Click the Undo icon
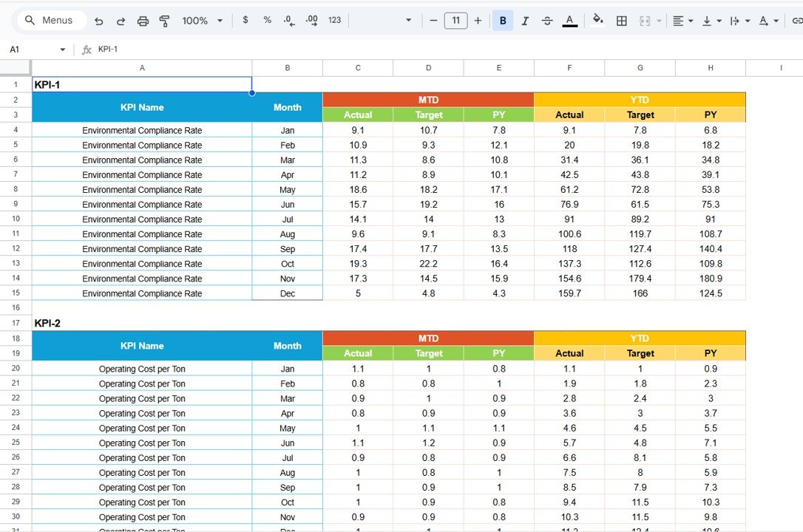 tap(99, 20)
